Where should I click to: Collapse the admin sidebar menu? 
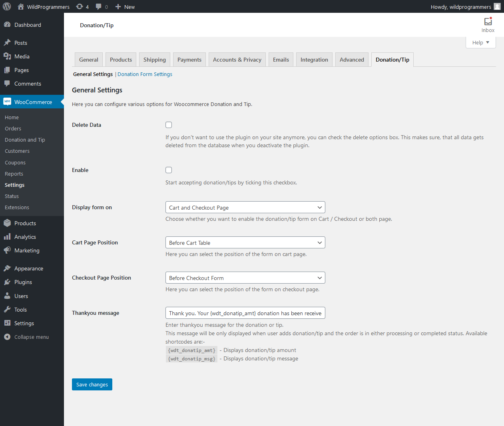coord(26,336)
